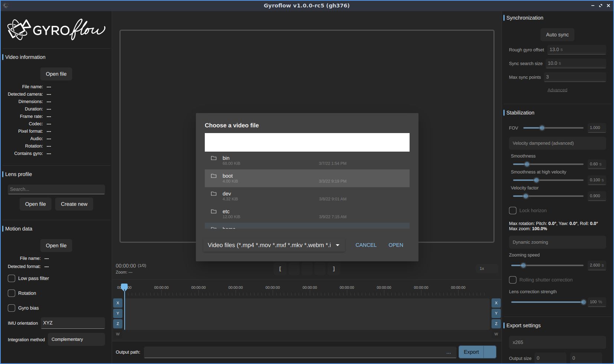Open the x265 codec dropdown

[x=557, y=343]
